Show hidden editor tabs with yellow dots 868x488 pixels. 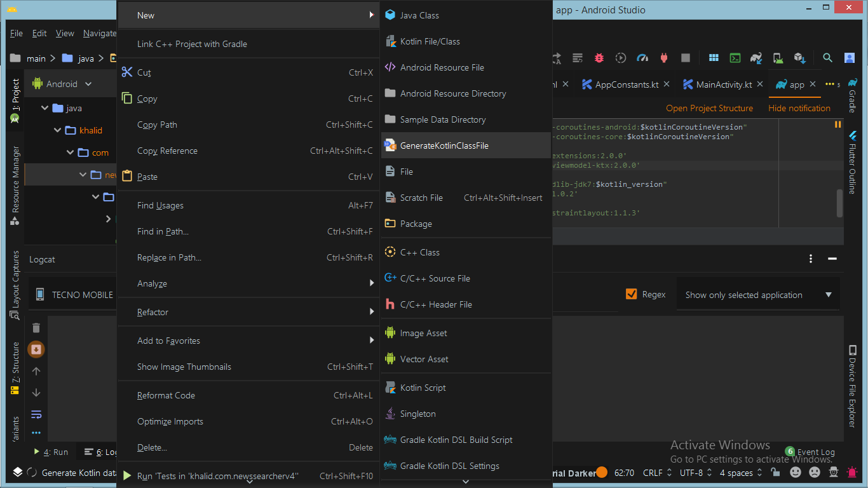(x=832, y=84)
